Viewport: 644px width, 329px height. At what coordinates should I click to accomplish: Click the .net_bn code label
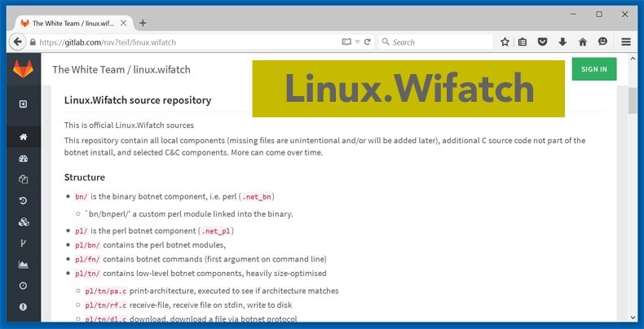coord(256,197)
